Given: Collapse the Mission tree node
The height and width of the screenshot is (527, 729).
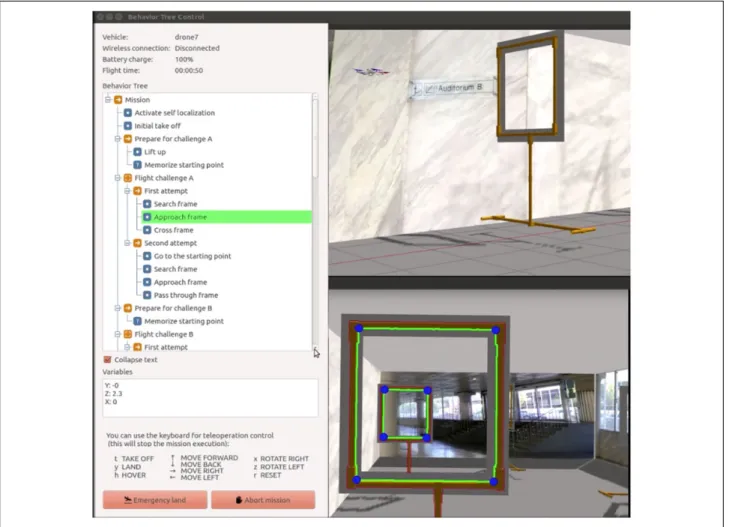Looking at the screenshot, I should pyautogui.click(x=108, y=99).
